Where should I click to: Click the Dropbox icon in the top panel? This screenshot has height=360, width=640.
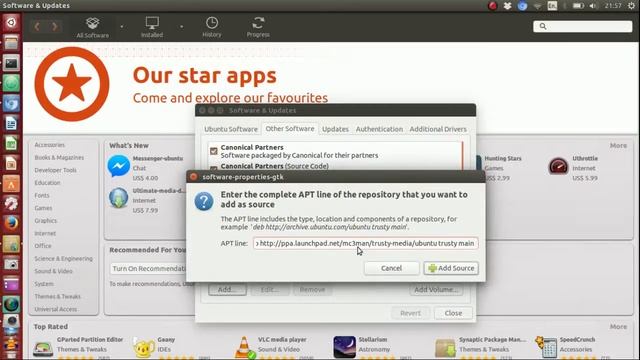point(507,6)
